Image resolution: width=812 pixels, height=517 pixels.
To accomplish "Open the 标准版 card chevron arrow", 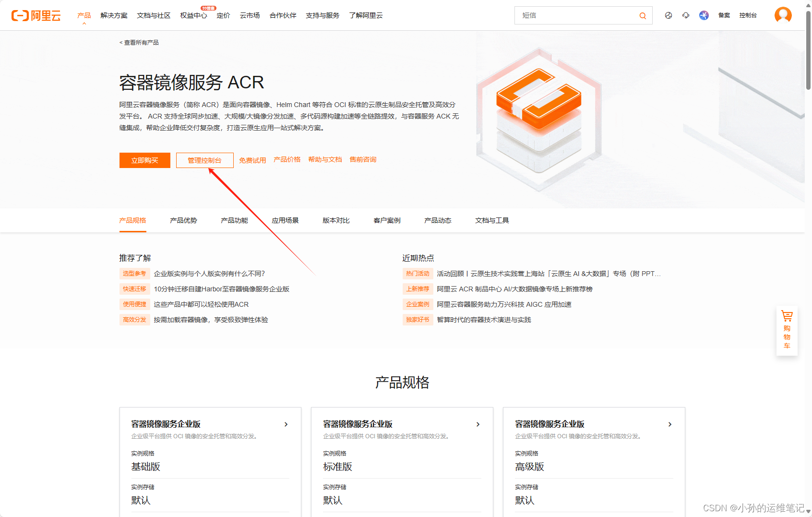I will (x=478, y=424).
